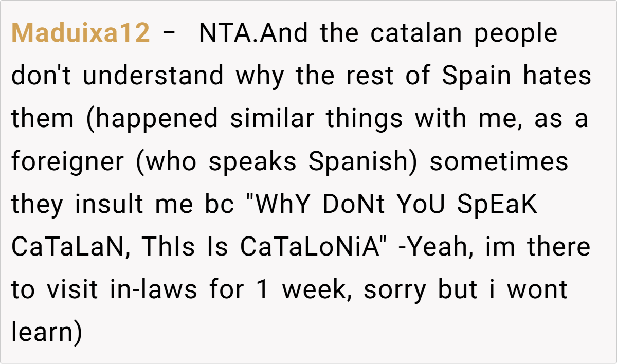Click the mixed-case word "CaTaLoNiA"
617x364 pixels.
click(x=312, y=247)
